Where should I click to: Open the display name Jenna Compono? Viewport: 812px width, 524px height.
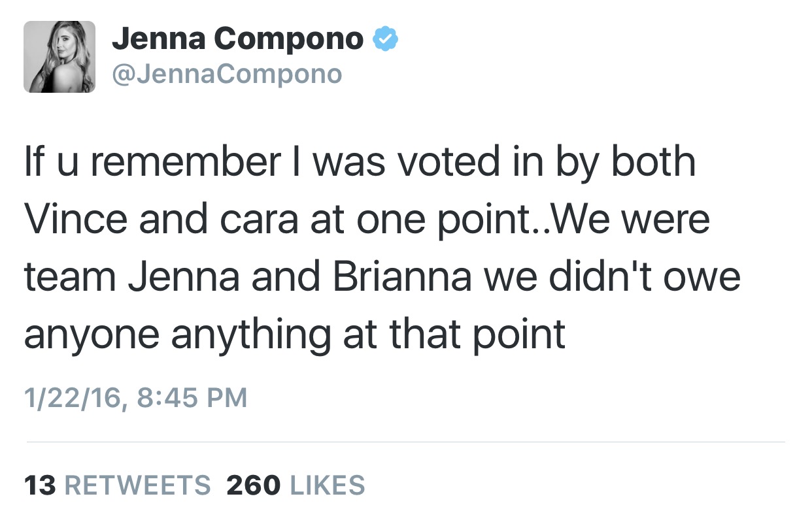(x=238, y=41)
